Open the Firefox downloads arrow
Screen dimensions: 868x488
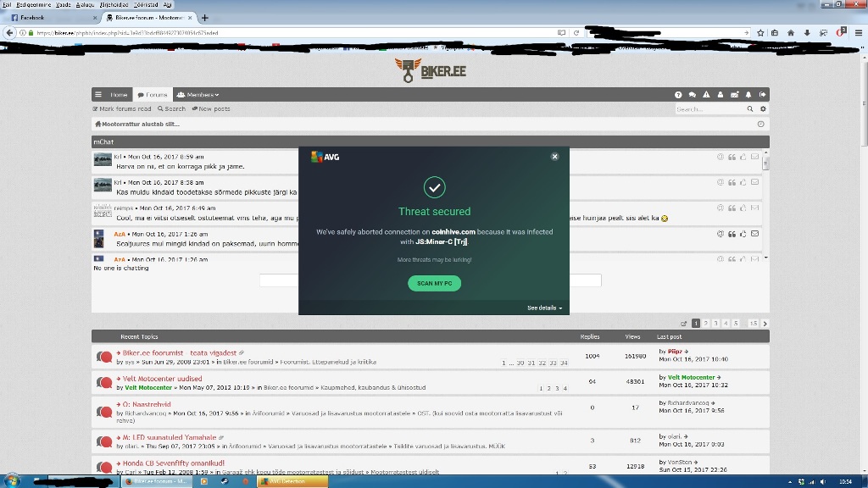[807, 33]
